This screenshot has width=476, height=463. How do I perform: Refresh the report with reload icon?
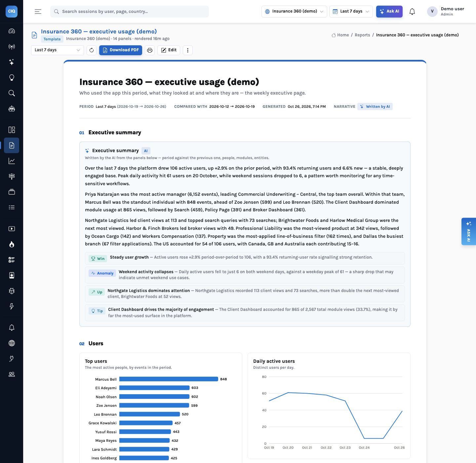tap(92, 50)
